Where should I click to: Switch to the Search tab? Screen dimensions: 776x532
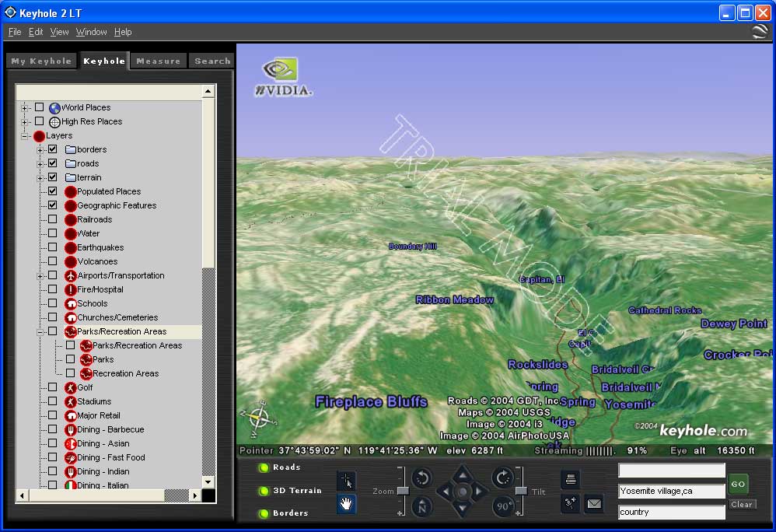tap(212, 61)
